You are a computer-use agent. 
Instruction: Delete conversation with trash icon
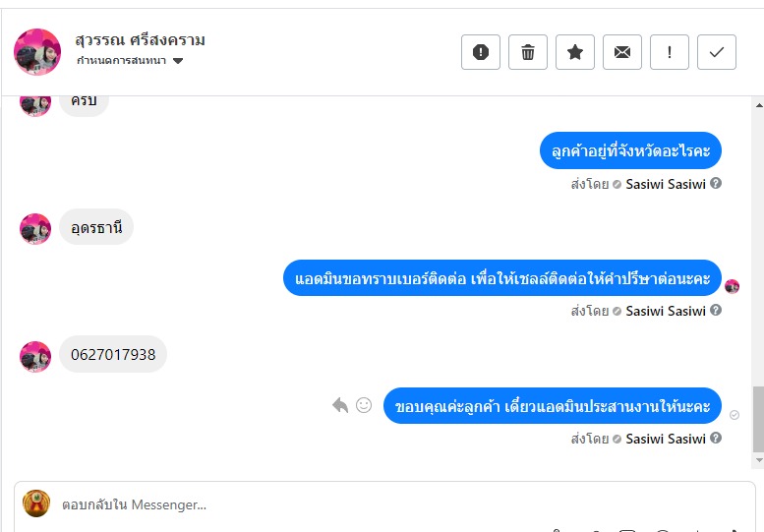528,52
